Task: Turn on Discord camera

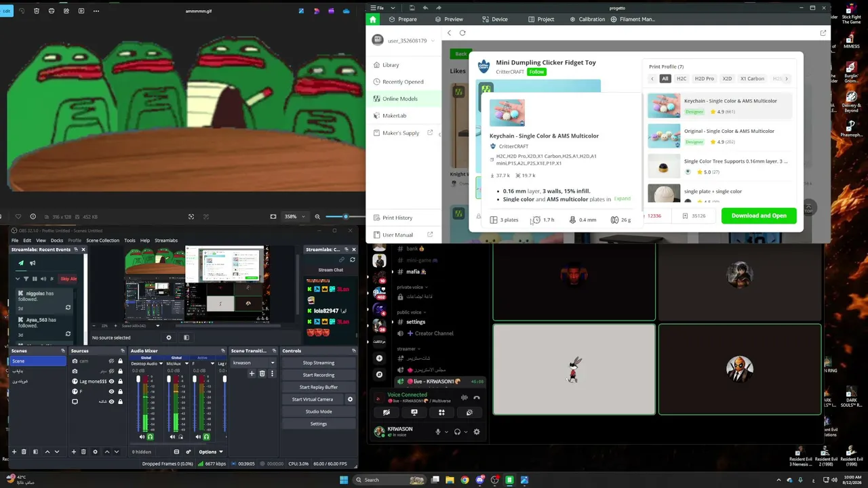Action: [x=387, y=412]
